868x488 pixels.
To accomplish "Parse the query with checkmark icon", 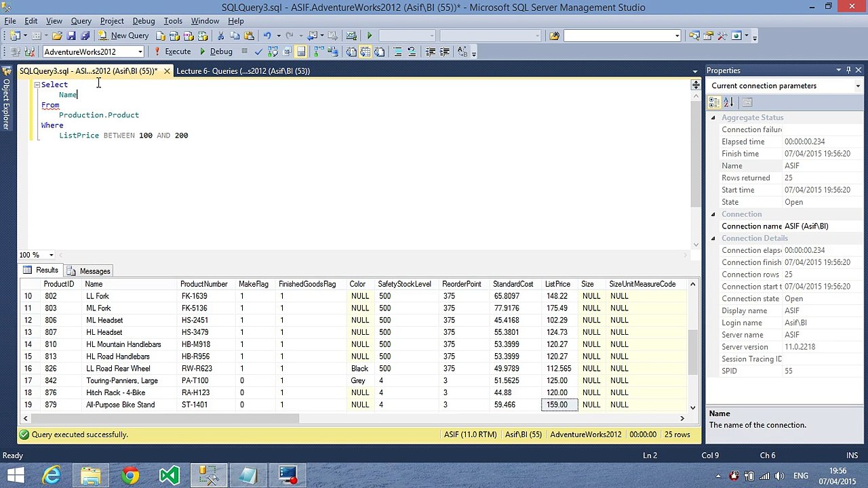I will pyautogui.click(x=258, y=52).
